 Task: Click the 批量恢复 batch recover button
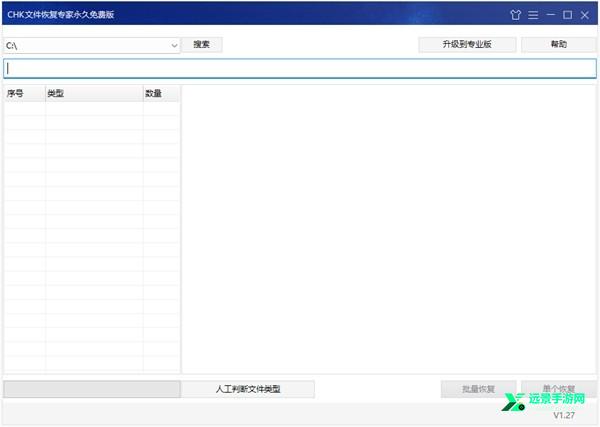coord(478,389)
